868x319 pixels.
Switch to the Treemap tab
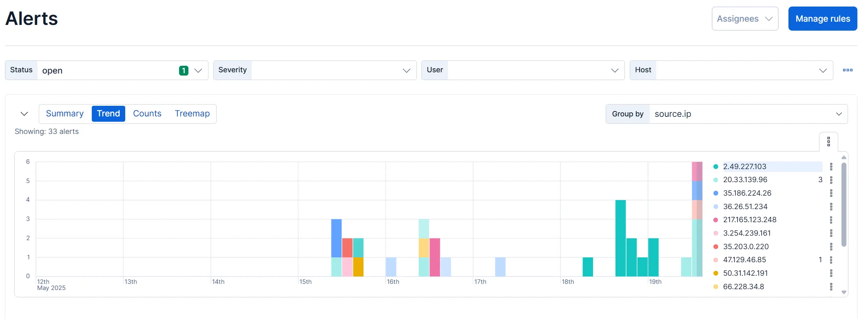193,114
